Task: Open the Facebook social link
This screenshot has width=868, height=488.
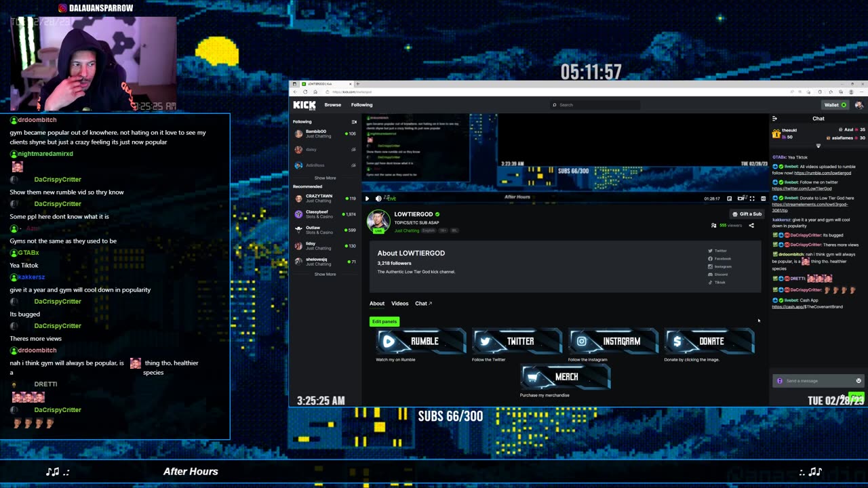Action: [x=720, y=259]
